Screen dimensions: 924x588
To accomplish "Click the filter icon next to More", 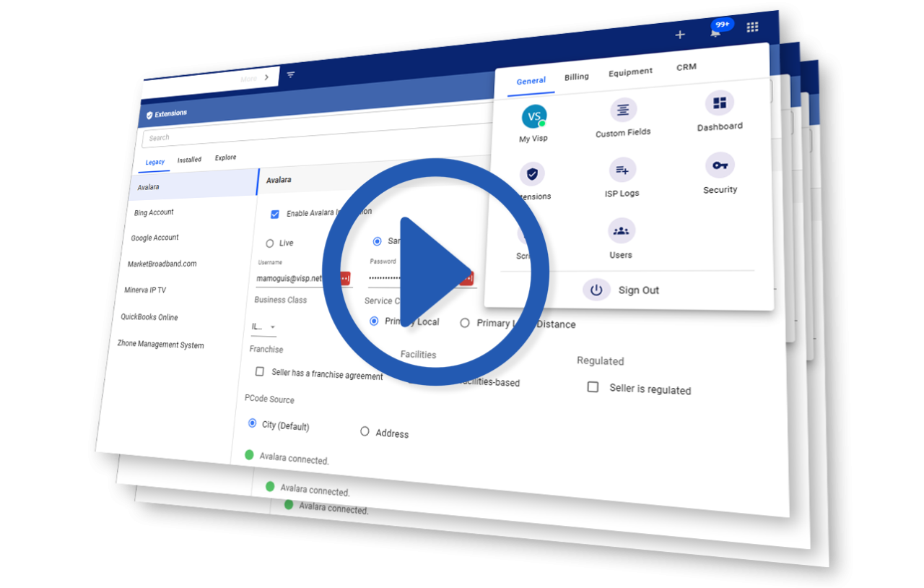I will click(289, 74).
